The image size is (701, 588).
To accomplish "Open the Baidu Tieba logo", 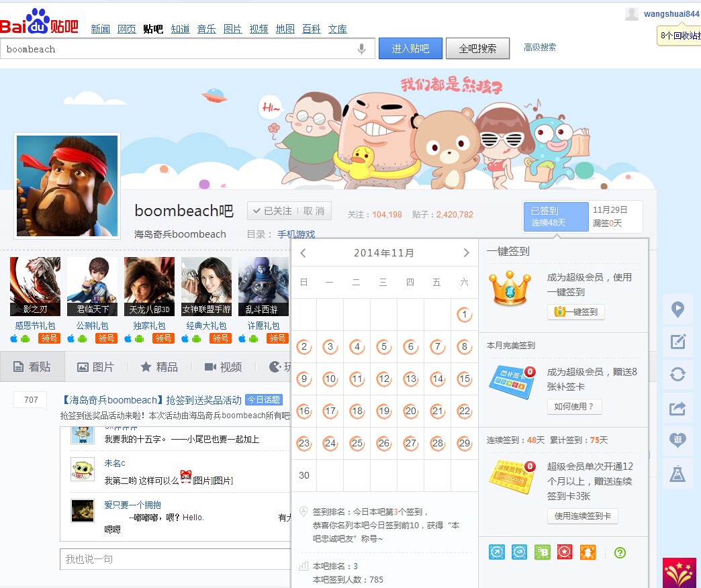I will click(x=40, y=22).
